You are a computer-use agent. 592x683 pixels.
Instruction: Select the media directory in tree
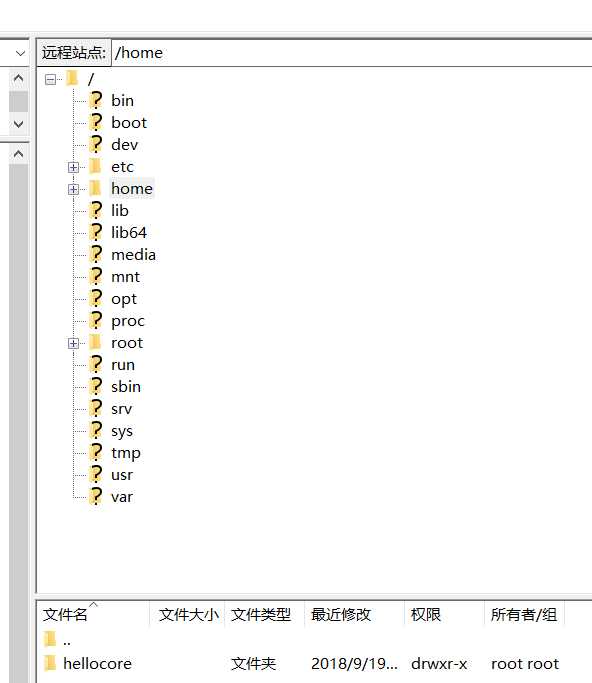tap(133, 254)
